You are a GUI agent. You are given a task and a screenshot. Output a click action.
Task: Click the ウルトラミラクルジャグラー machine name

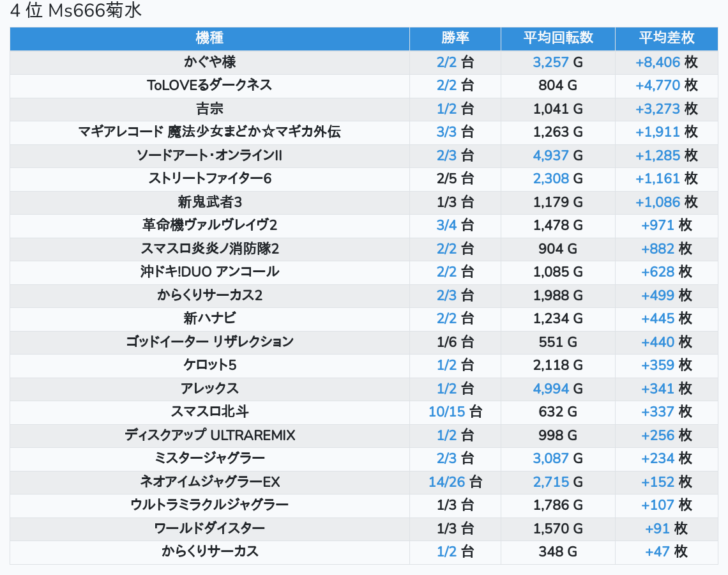point(209,505)
